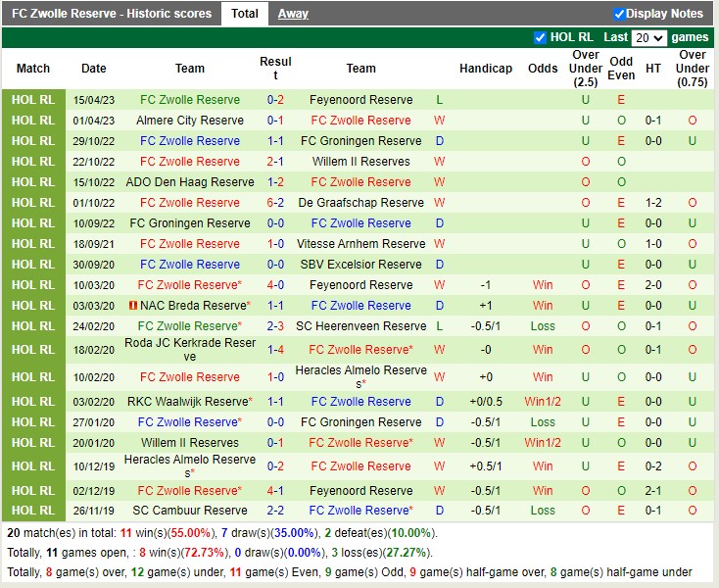
Task: Click the 1-4 result score
Action: tap(275, 350)
